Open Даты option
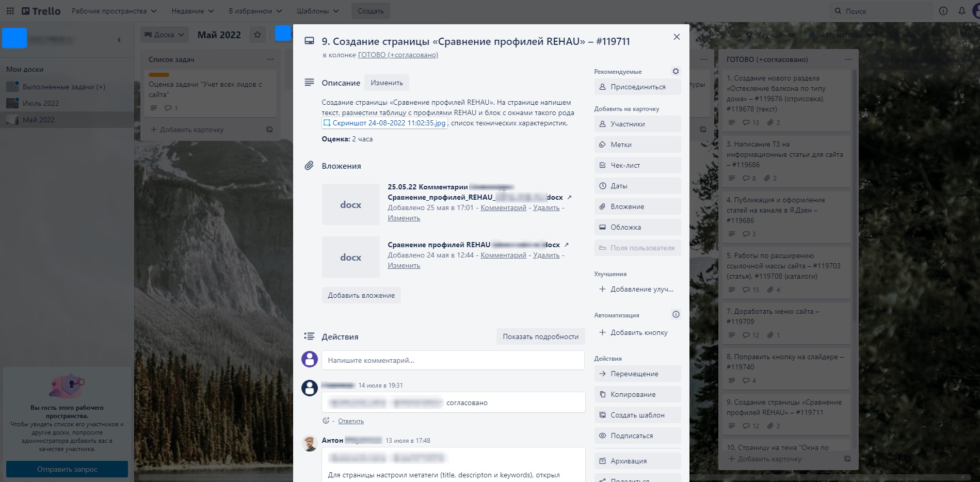Image resolution: width=980 pixels, height=482 pixels. click(637, 186)
